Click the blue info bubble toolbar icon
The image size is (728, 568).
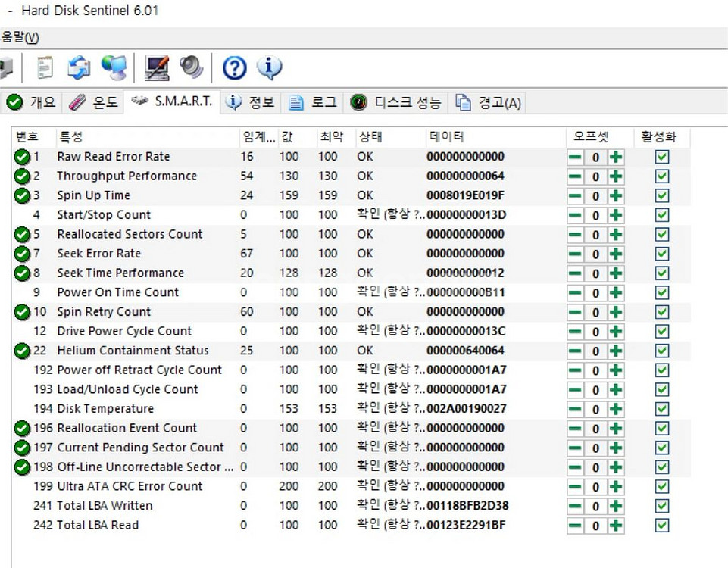point(269,67)
